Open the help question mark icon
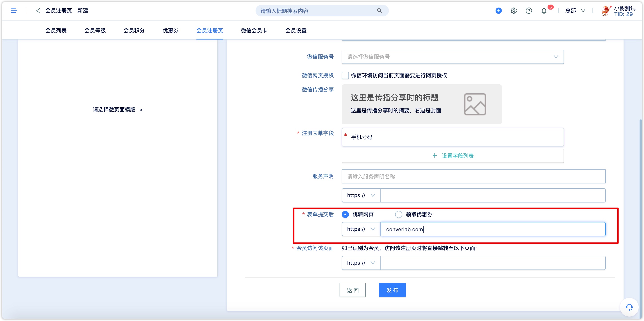This screenshot has width=644, height=321. 528,10
